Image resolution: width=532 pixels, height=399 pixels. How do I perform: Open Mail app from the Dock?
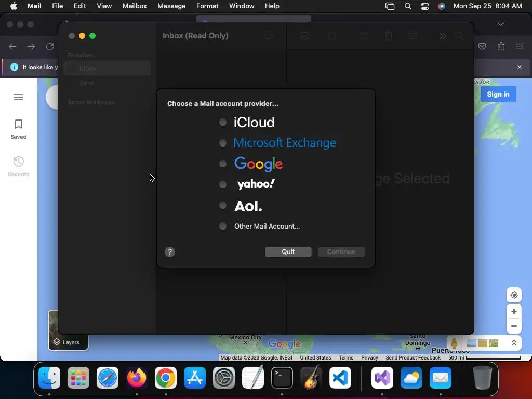click(x=441, y=378)
